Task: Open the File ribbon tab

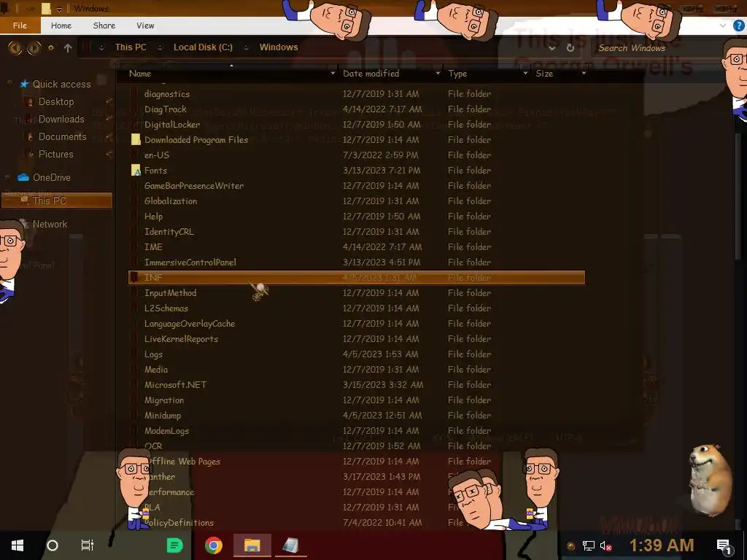Action: [20, 26]
